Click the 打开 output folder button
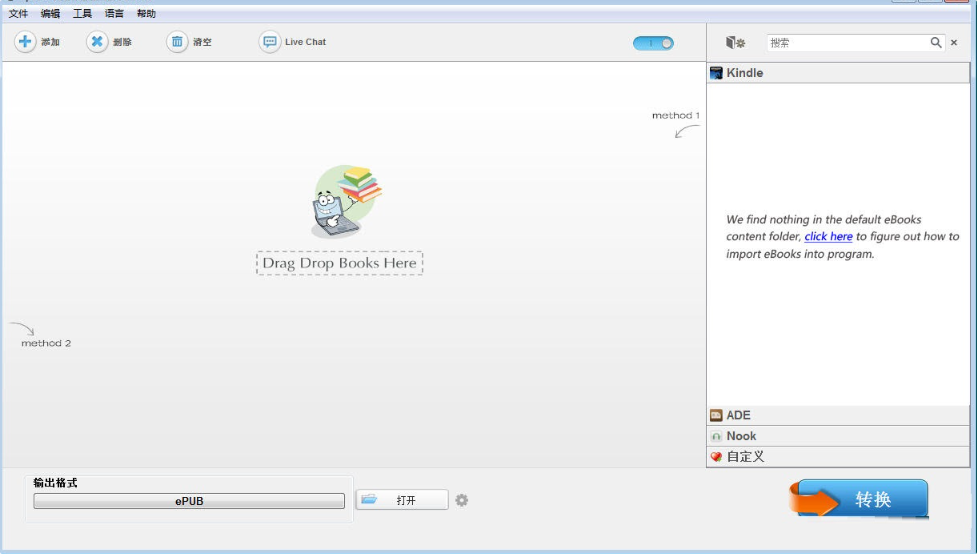This screenshot has width=977, height=554. [x=402, y=500]
